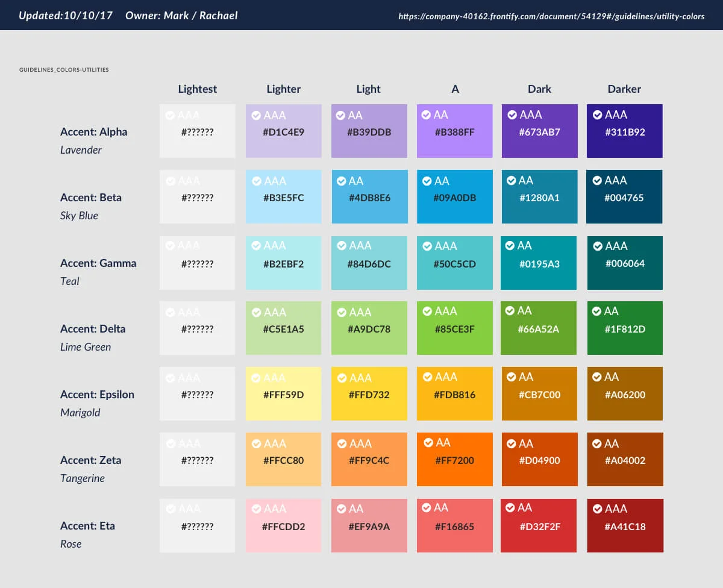The height and width of the screenshot is (588, 723).
Task: Click the "Accent: Beta" row label
Action: 91,198
